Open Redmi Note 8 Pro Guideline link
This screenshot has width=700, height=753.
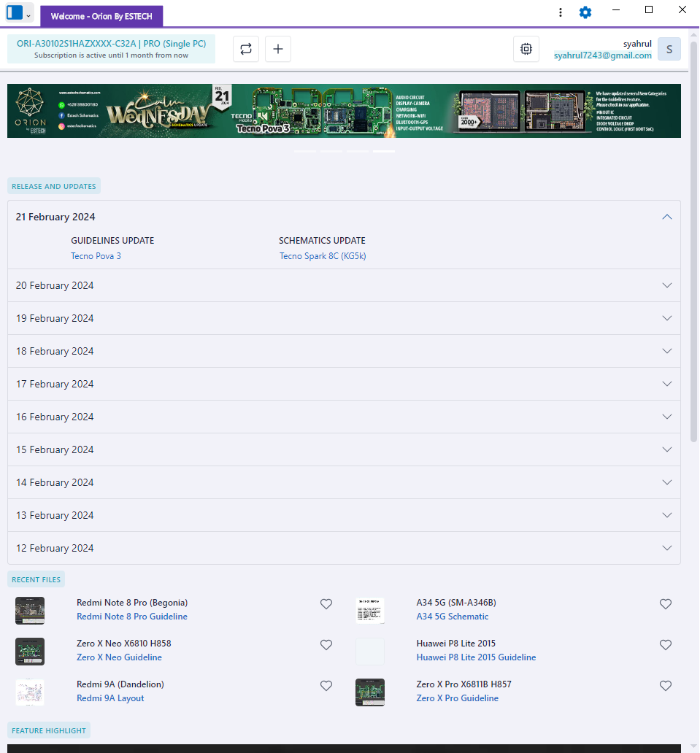[132, 617]
